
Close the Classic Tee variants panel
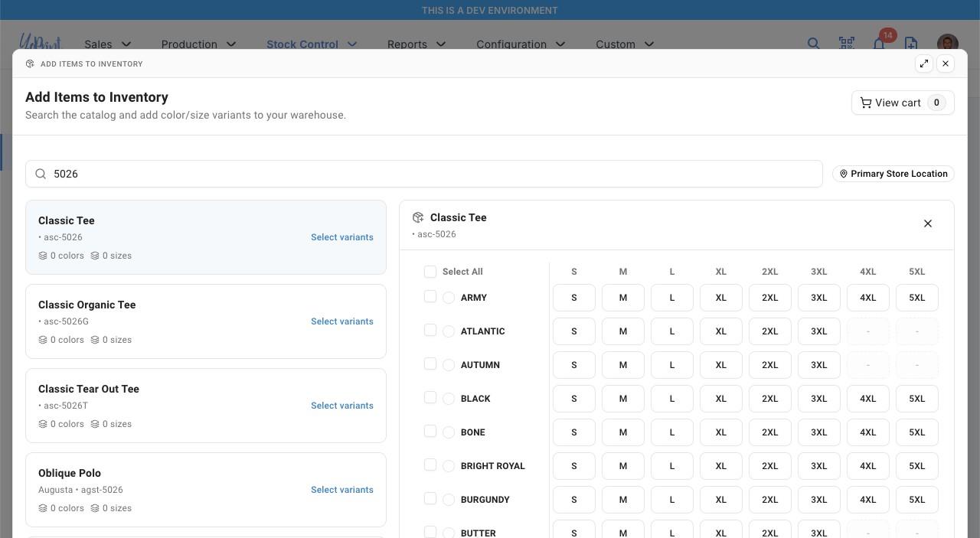pos(927,223)
